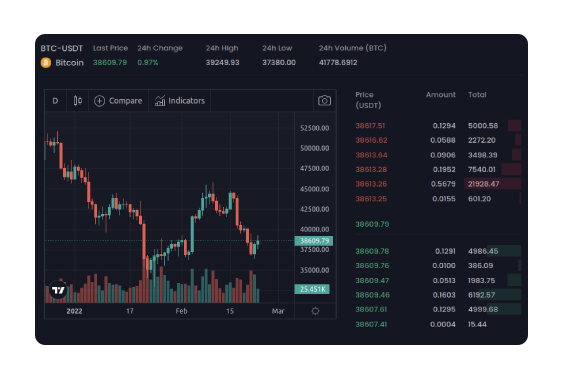
Task: Change the candlestick chart style icon
Action: [x=78, y=101]
